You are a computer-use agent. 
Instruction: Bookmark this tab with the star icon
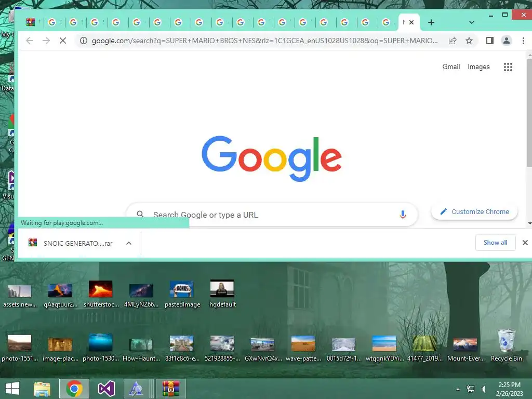(469, 41)
